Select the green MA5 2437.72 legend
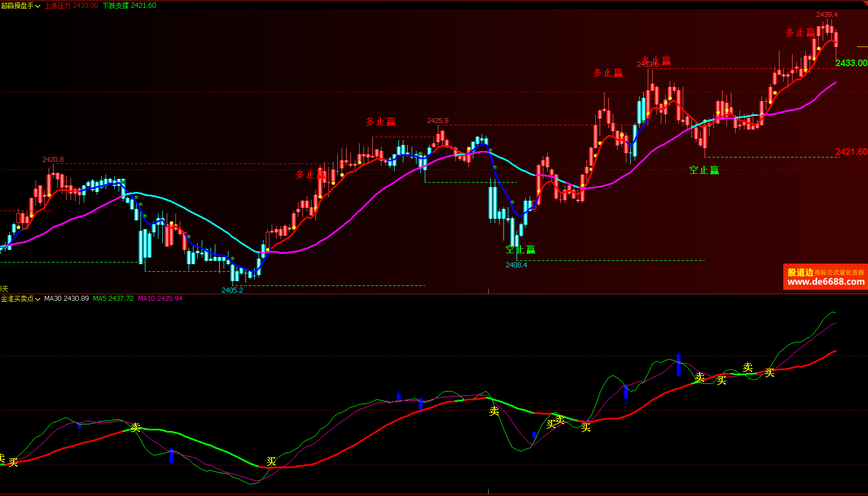The image size is (868, 496). 113,299
